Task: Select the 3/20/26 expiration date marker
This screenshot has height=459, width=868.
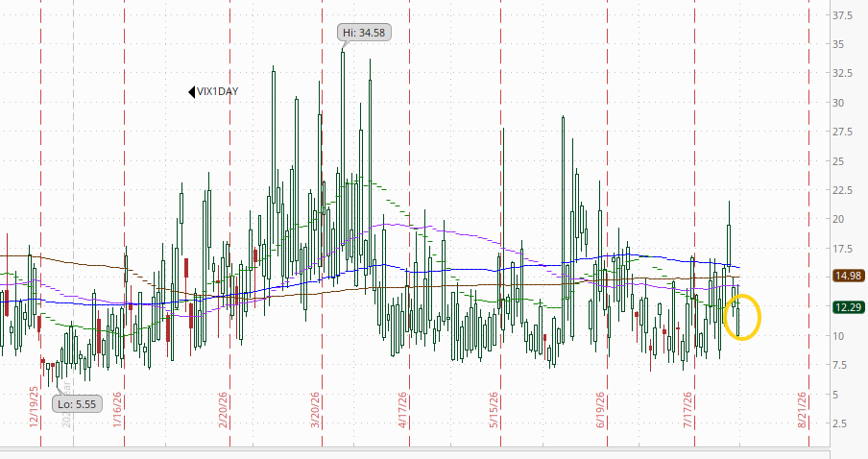Action: coord(316,410)
